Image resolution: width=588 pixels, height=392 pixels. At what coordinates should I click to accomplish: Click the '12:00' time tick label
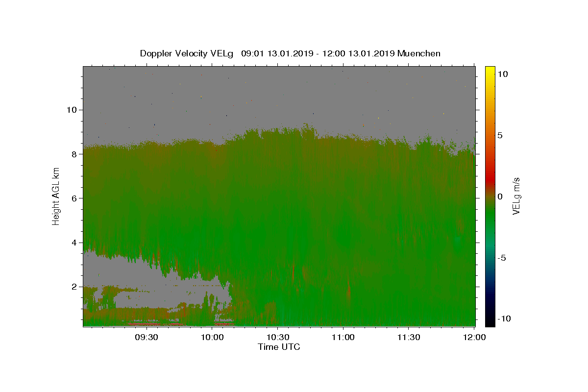474,338
